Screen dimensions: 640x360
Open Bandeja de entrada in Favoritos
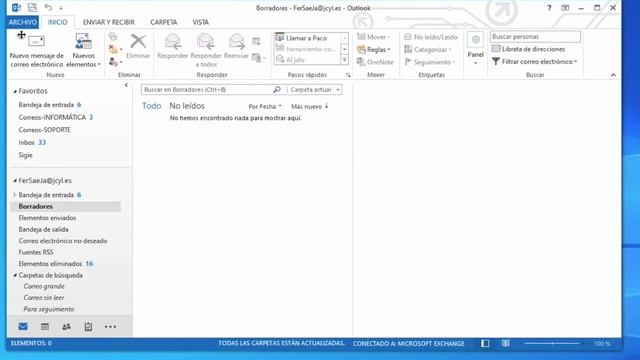coord(46,105)
